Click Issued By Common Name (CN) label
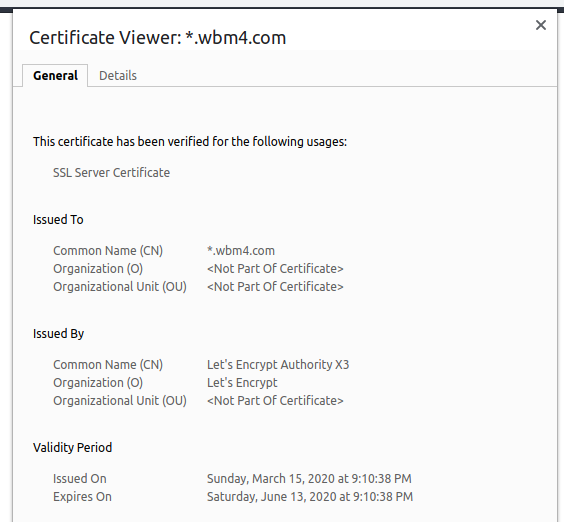This screenshot has height=522, width=564. click(x=108, y=365)
